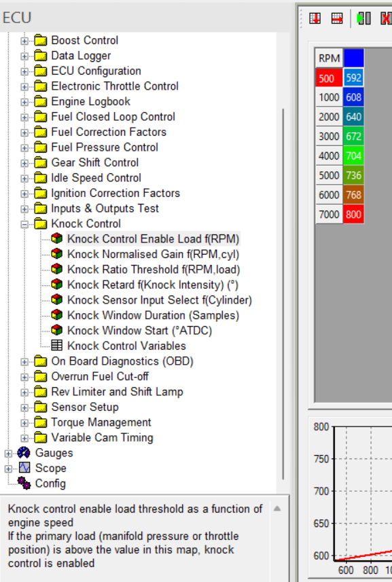Click the green play/pause toolbar icon
Screen dimensions: 392x582
[363, 18]
